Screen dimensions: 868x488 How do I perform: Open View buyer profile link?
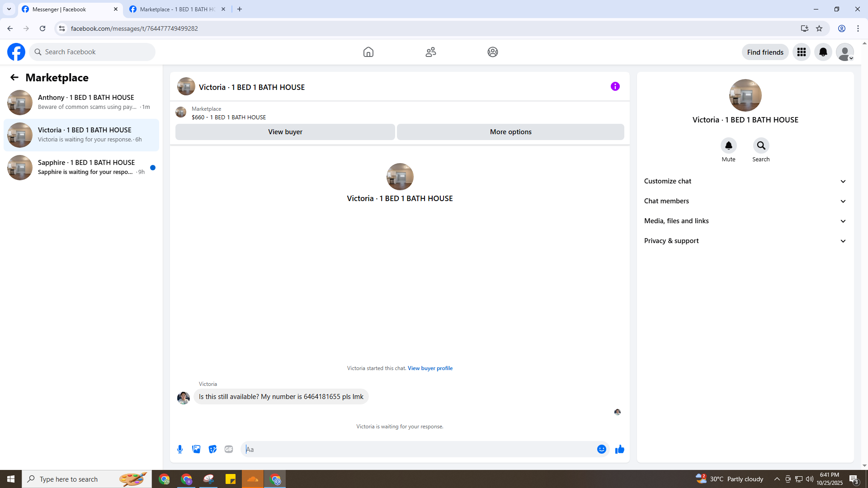(x=430, y=368)
